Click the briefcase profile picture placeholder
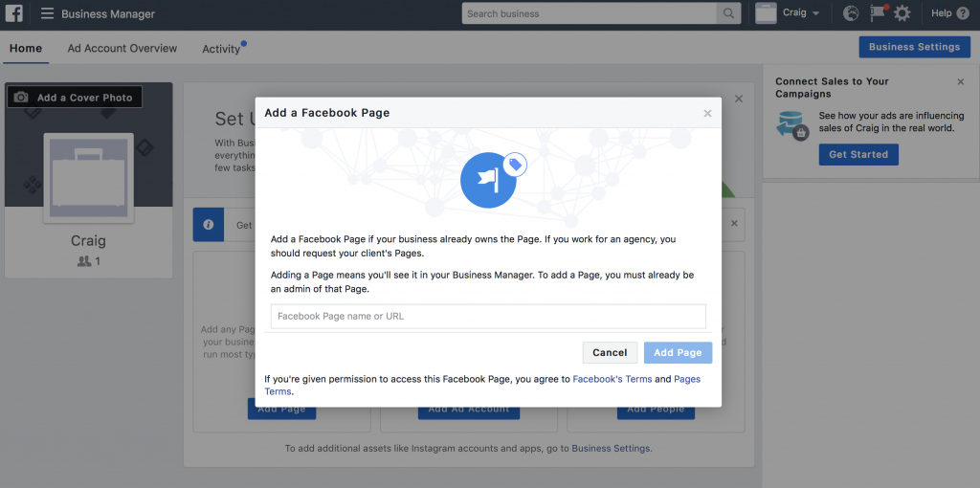Viewport: 980px width, 488px height. click(x=88, y=178)
